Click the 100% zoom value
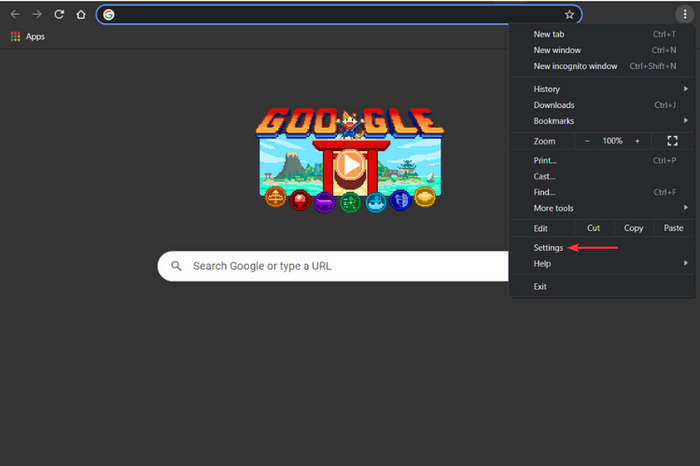Image resolution: width=700 pixels, height=466 pixels. (x=612, y=141)
